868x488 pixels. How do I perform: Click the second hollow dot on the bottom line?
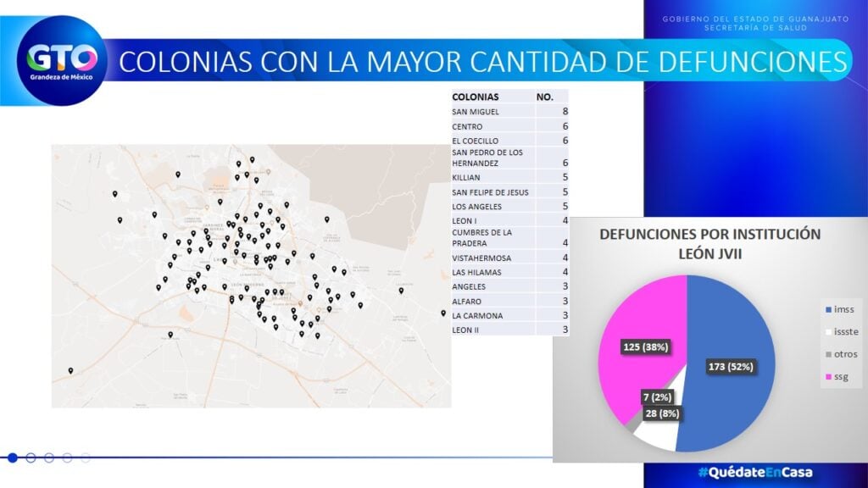click(x=31, y=457)
